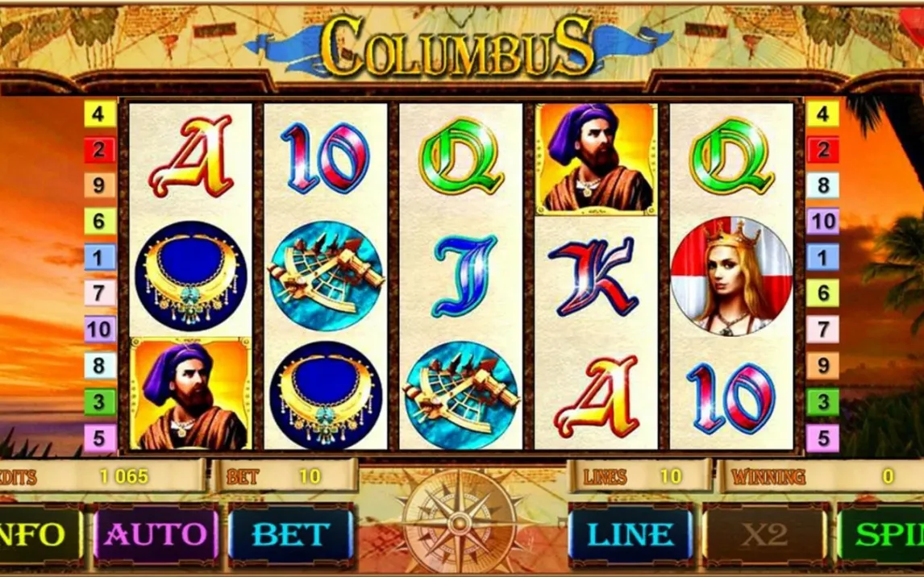Select the Queen portrait symbol on reel five
The width and height of the screenshot is (924, 577).
pos(731,276)
